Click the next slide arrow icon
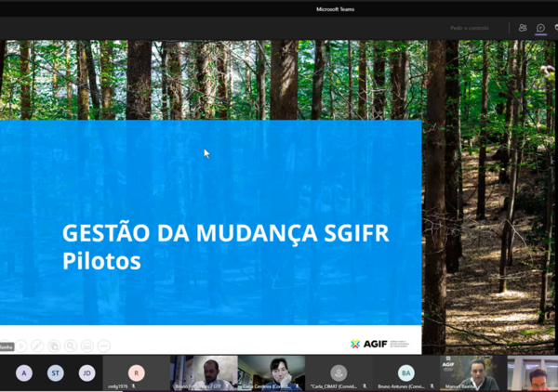 click(x=21, y=346)
